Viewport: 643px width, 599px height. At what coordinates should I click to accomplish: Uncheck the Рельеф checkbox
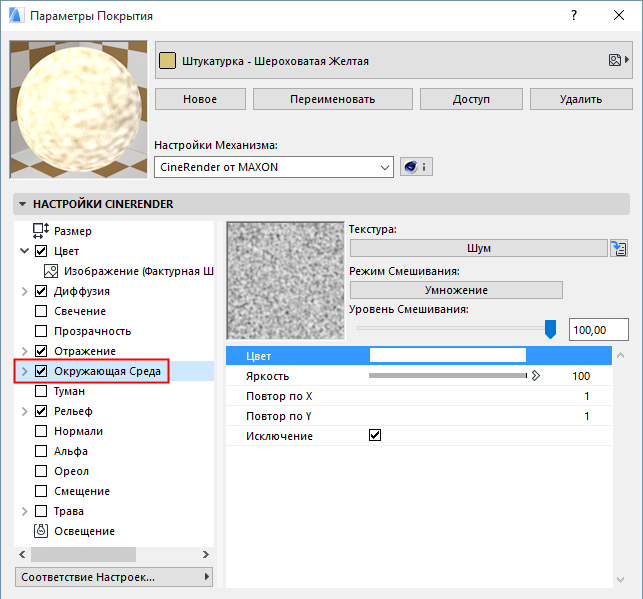tap(41, 411)
